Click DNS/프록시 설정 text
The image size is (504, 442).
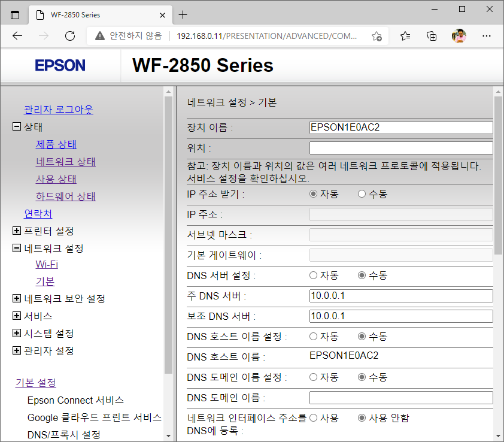[x=64, y=435]
